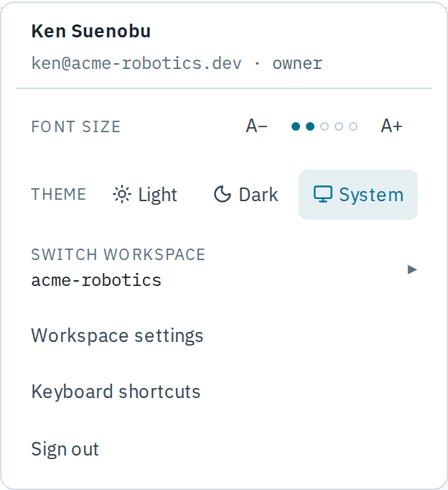The height and width of the screenshot is (490, 448).
Task: Click the user name Ken Suenobu
Action: (x=91, y=31)
